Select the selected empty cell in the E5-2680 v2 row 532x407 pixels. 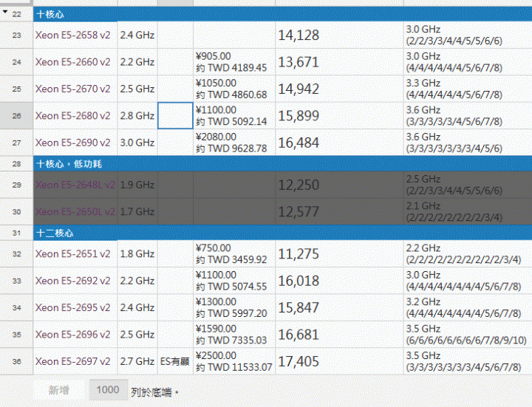(175, 116)
